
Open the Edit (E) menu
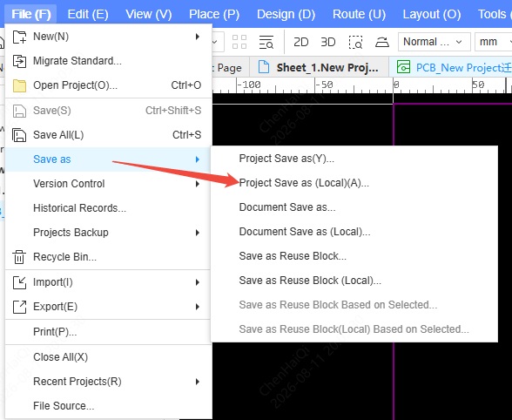point(88,14)
